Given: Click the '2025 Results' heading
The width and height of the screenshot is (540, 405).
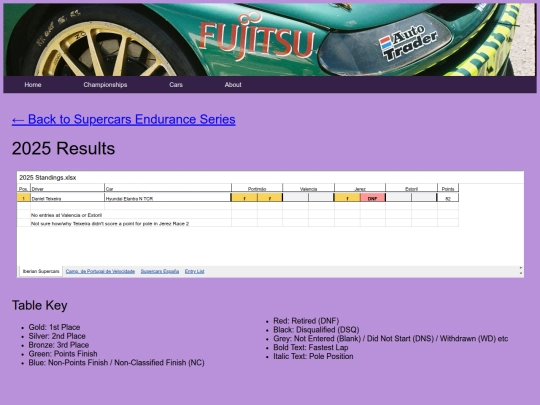Looking at the screenshot, I should [63, 148].
